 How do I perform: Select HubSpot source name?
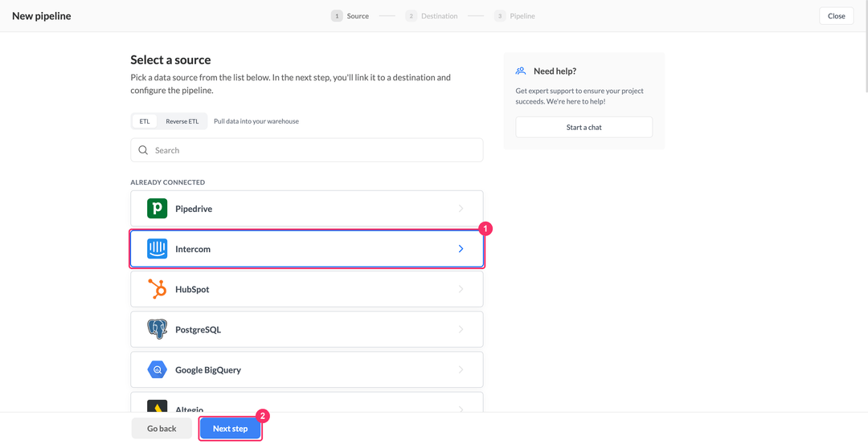[192, 289]
